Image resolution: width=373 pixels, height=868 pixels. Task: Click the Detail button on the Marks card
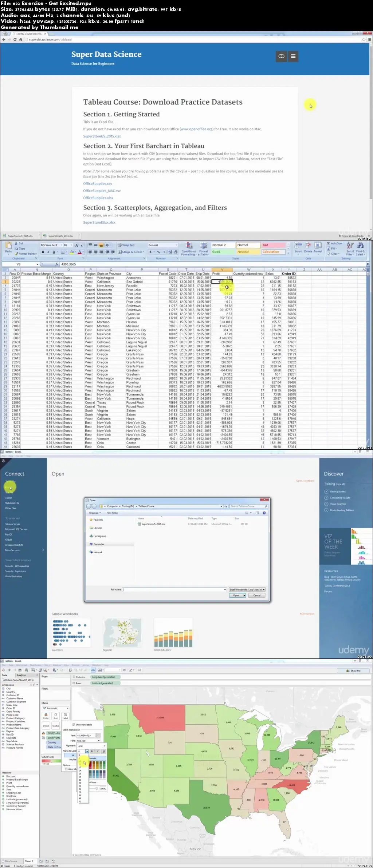[46, 726]
